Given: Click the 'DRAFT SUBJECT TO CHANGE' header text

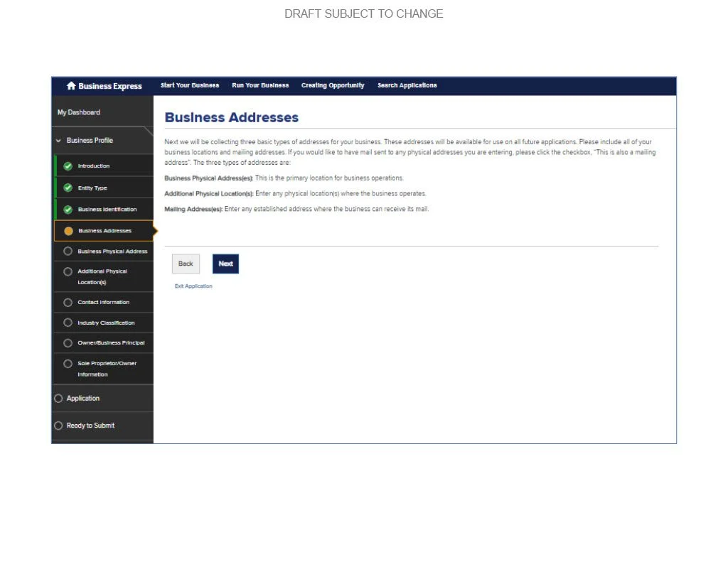Looking at the screenshot, I should coord(364,14).
